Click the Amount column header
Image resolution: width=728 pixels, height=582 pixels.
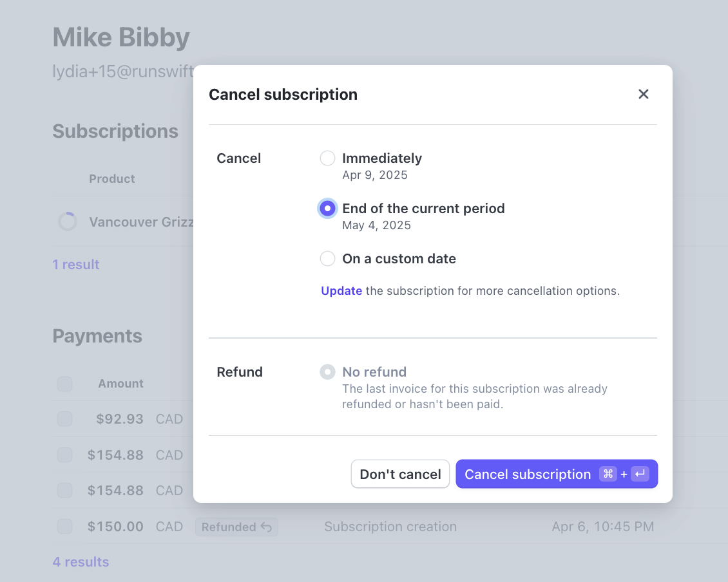click(x=120, y=384)
